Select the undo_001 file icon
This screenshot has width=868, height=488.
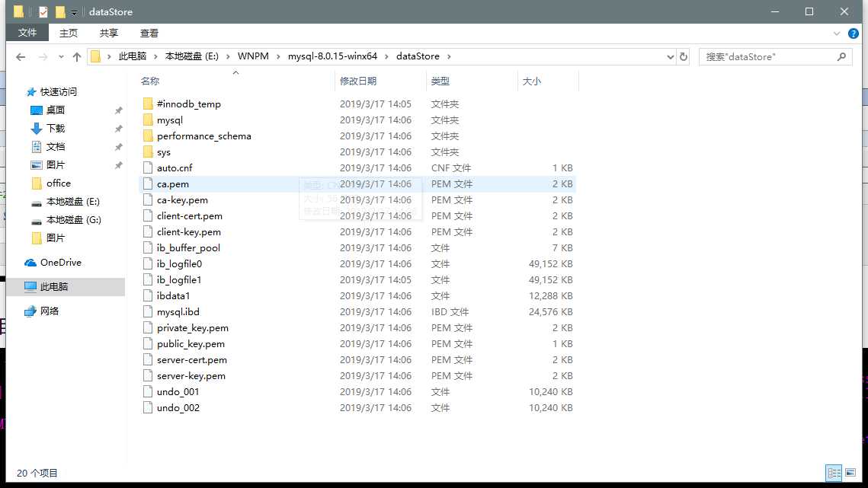(148, 392)
